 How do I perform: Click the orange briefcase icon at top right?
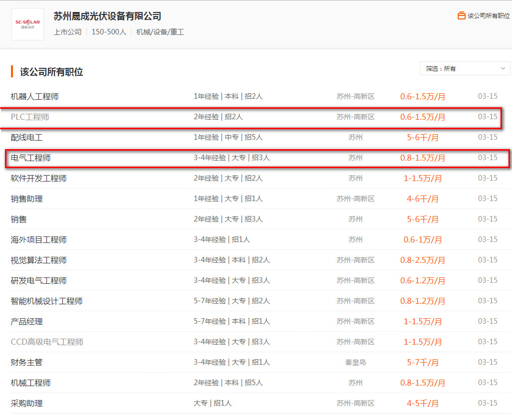pos(461,16)
